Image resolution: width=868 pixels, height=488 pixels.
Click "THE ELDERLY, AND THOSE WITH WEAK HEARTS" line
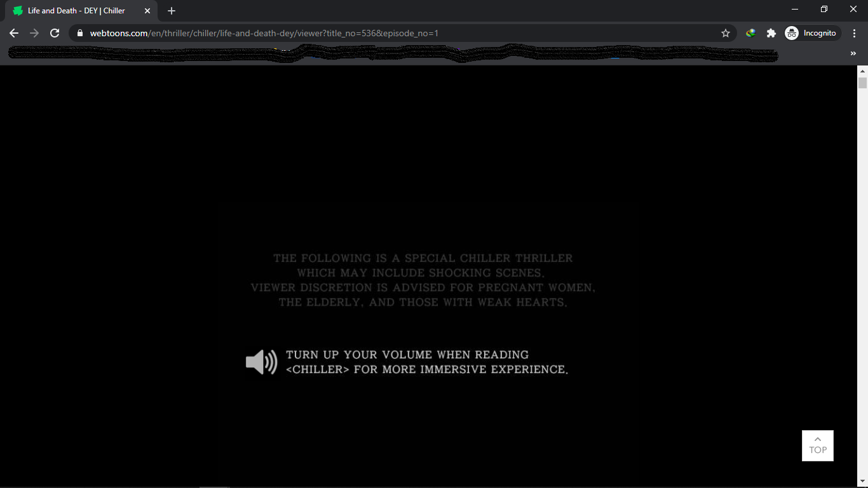click(423, 302)
